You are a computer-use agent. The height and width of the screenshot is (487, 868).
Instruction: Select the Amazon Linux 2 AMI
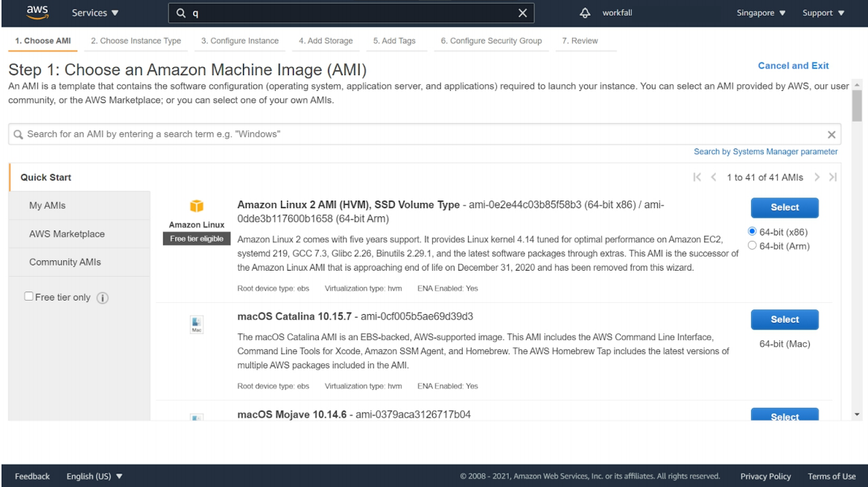coord(785,207)
